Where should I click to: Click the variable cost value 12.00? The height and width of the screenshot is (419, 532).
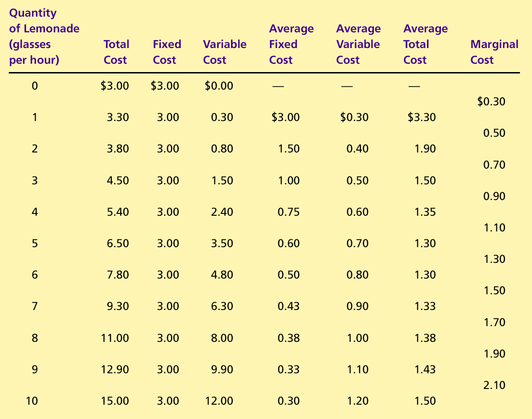tap(219, 401)
